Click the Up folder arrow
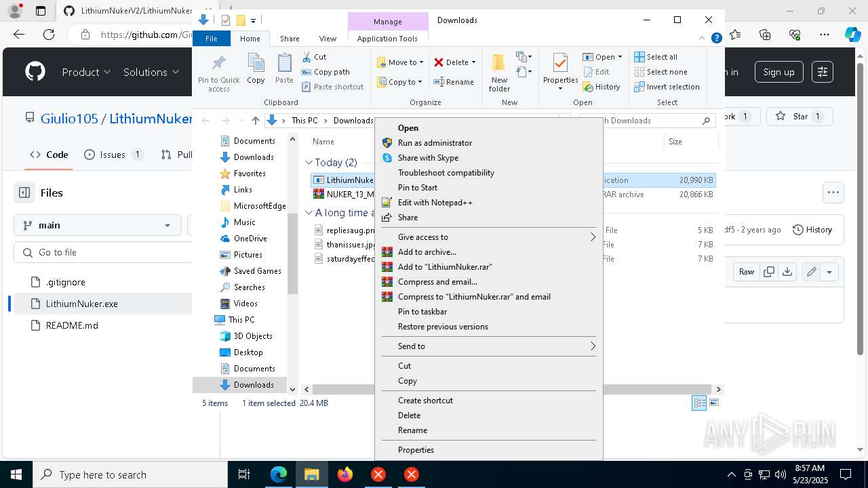The height and width of the screenshot is (488, 868). click(x=255, y=121)
